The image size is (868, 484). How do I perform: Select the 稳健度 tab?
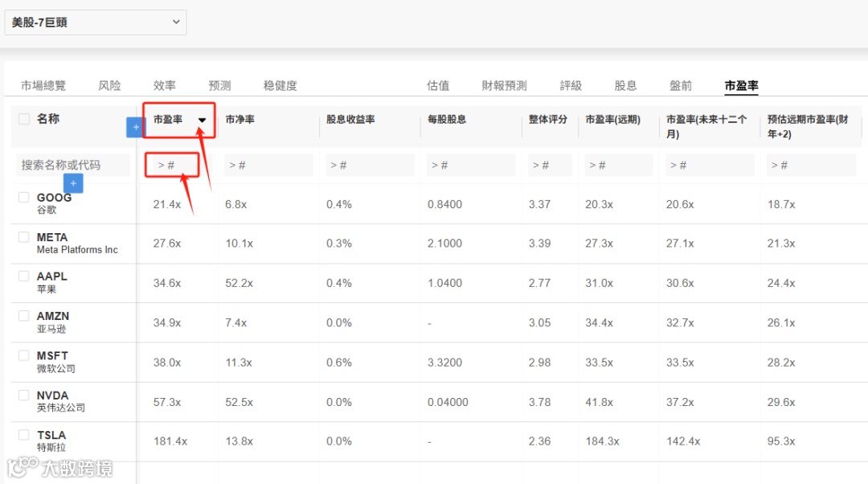click(280, 85)
